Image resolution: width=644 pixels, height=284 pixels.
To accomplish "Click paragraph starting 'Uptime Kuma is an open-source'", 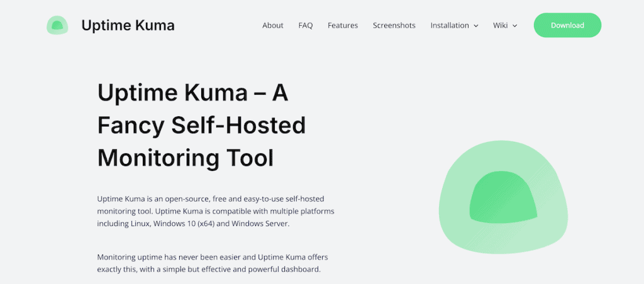I will [216, 211].
